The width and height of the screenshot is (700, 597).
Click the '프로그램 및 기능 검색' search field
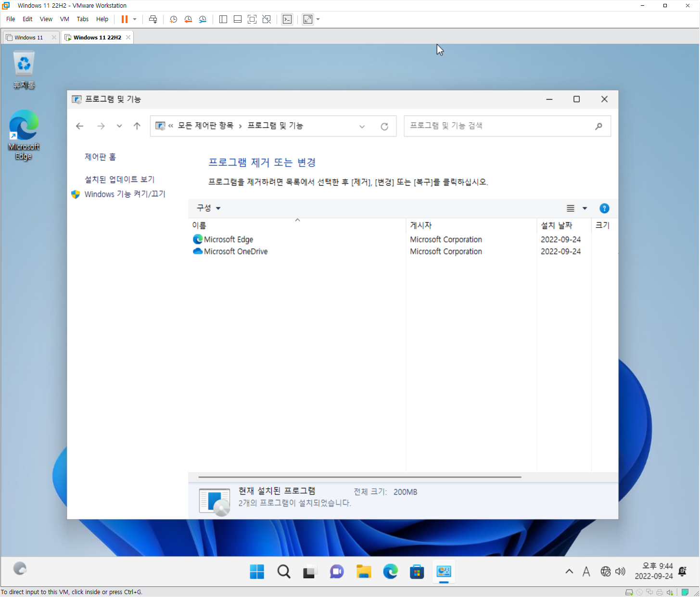(507, 126)
